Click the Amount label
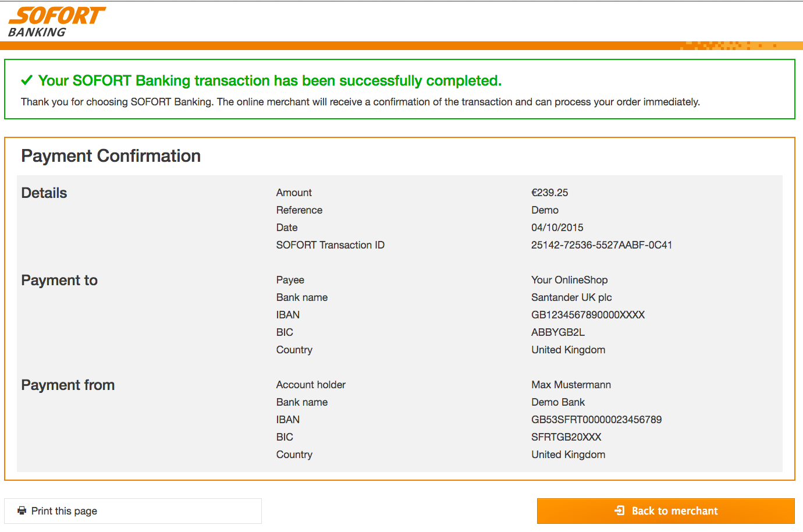This screenshot has width=803, height=532. click(294, 193)
